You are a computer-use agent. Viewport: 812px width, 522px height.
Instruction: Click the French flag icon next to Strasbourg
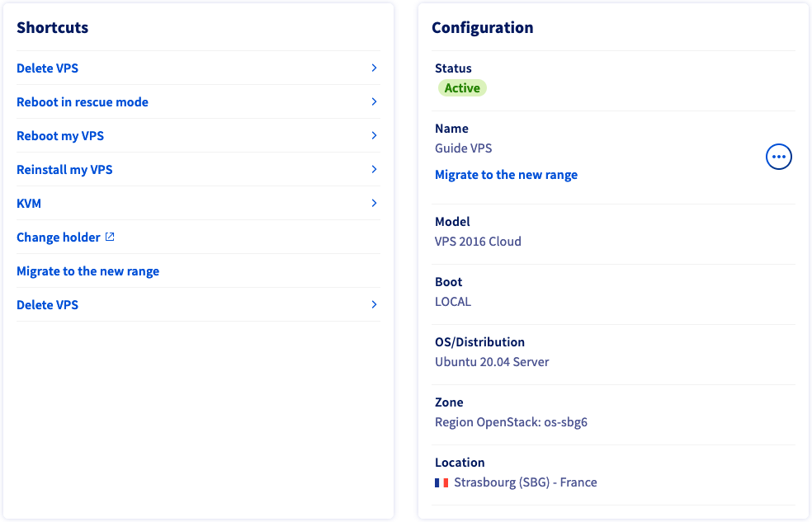click(x=441, y=482)
